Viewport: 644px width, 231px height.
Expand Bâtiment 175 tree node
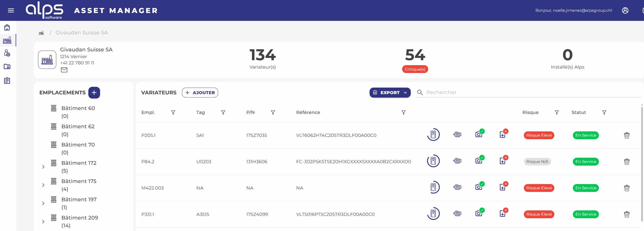click(x=43, y=185)
